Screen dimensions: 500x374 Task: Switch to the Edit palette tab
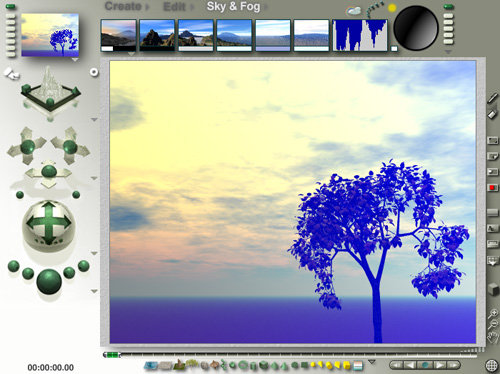[174, 7]
